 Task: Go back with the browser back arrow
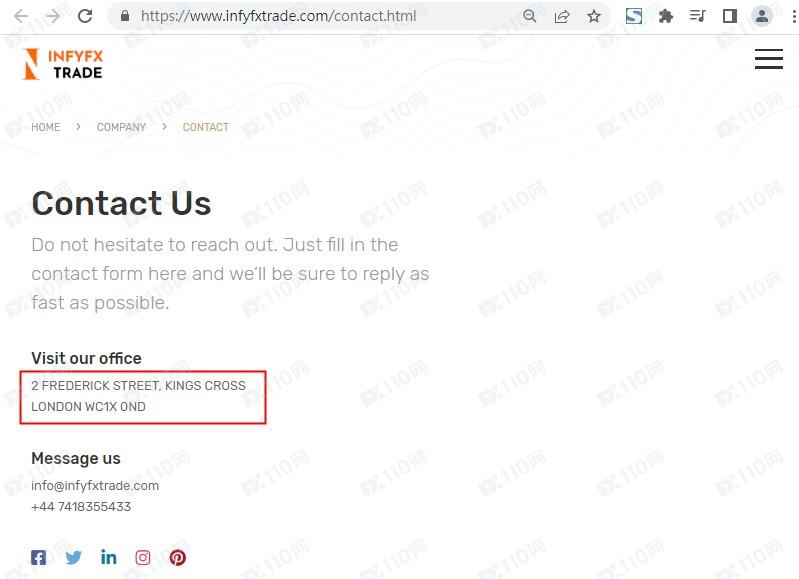pos(21,16)
